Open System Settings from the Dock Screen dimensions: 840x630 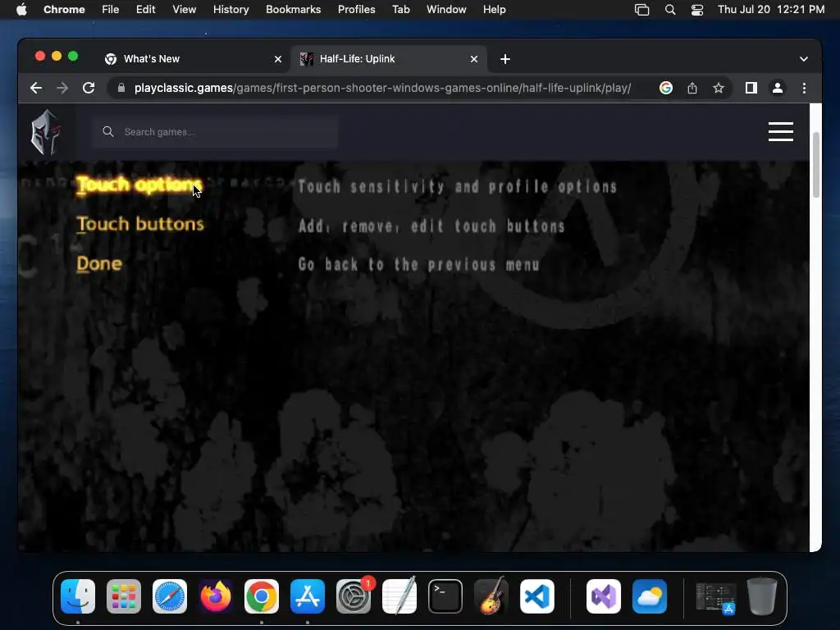pos(354,596)
